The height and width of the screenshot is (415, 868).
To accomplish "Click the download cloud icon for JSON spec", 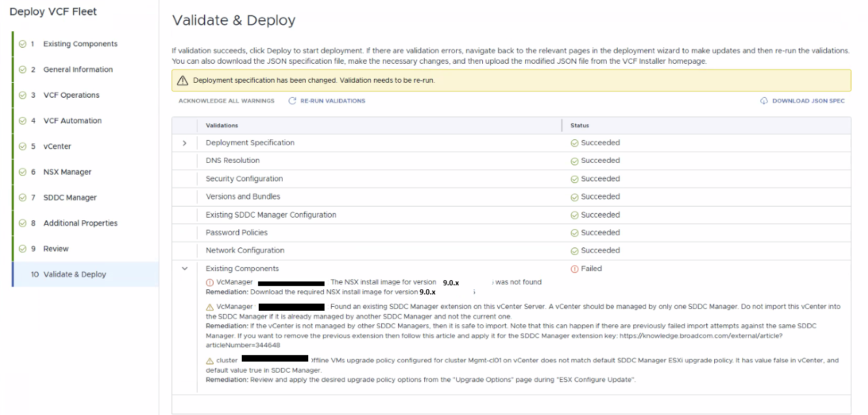I will coord(764,101).
